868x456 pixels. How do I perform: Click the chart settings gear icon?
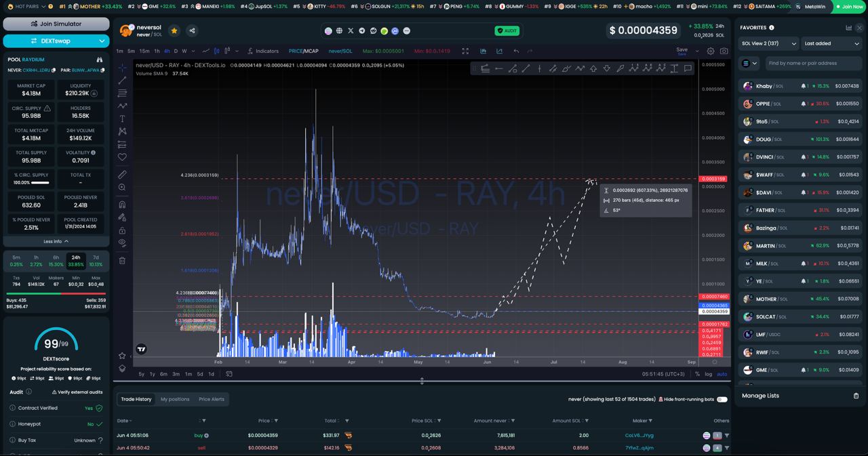point(711,51)
